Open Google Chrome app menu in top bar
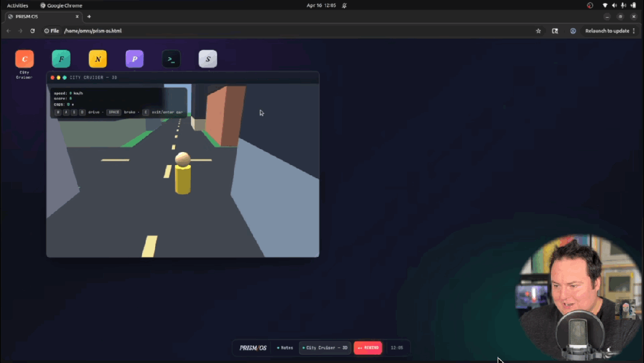The height and width of the screenshot is (363, 644). [61, 5]
